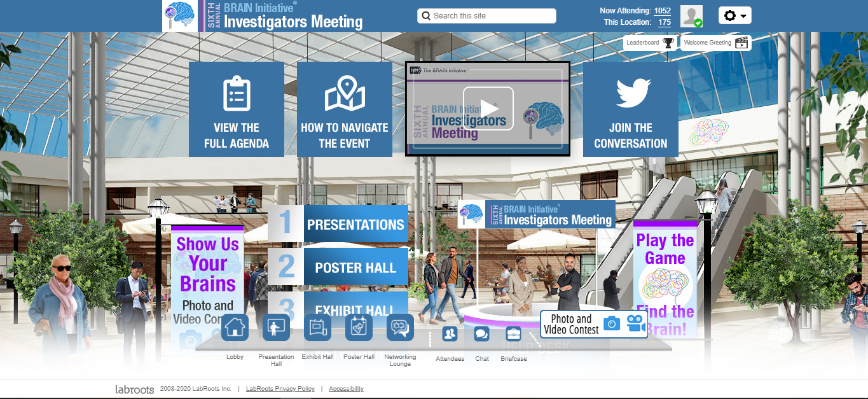Click the camera icon in Photo and Video Contest
Screen dimensions: 868x399
point(612,324)
